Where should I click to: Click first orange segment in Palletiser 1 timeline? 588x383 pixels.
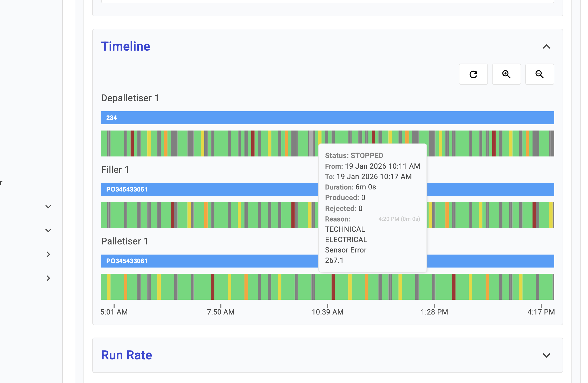(x=125, y=287)
